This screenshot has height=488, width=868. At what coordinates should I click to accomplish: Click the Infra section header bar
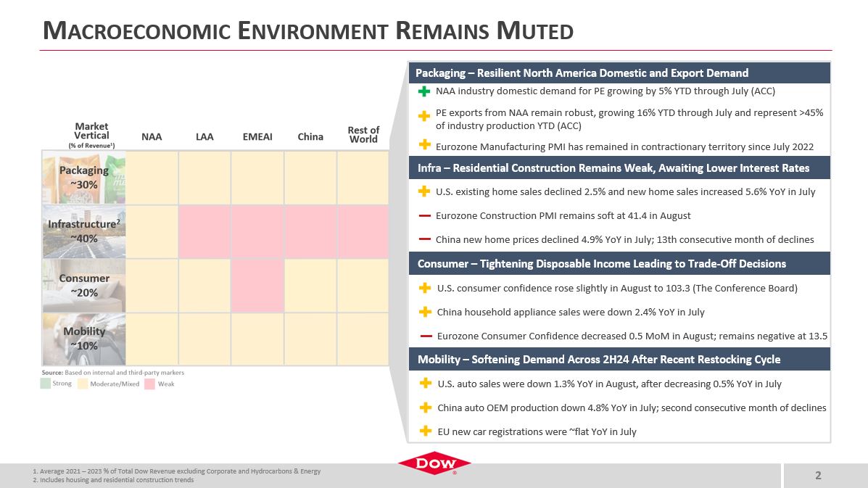[x=621, y=168]
